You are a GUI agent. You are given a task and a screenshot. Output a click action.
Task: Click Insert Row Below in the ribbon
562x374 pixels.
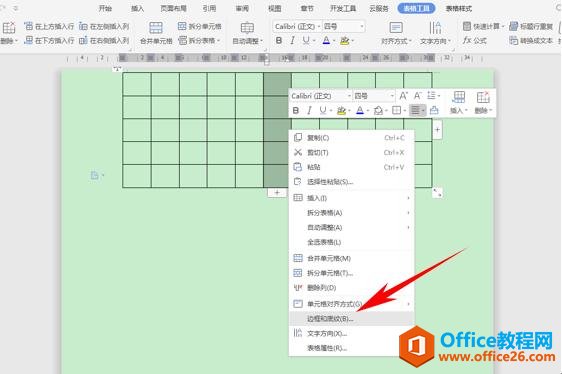tap(49, 41)
